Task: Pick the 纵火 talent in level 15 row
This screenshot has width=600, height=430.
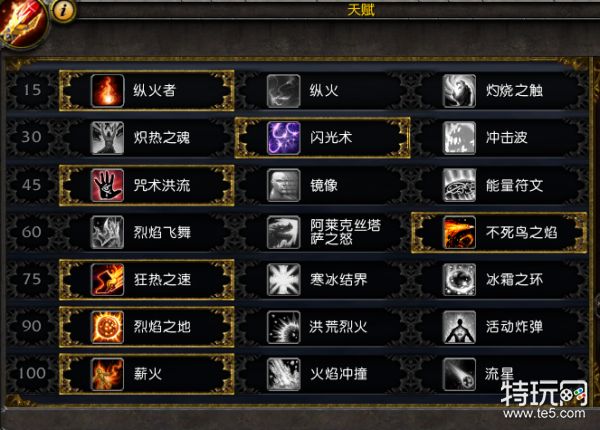Action: tap(322, 91)
